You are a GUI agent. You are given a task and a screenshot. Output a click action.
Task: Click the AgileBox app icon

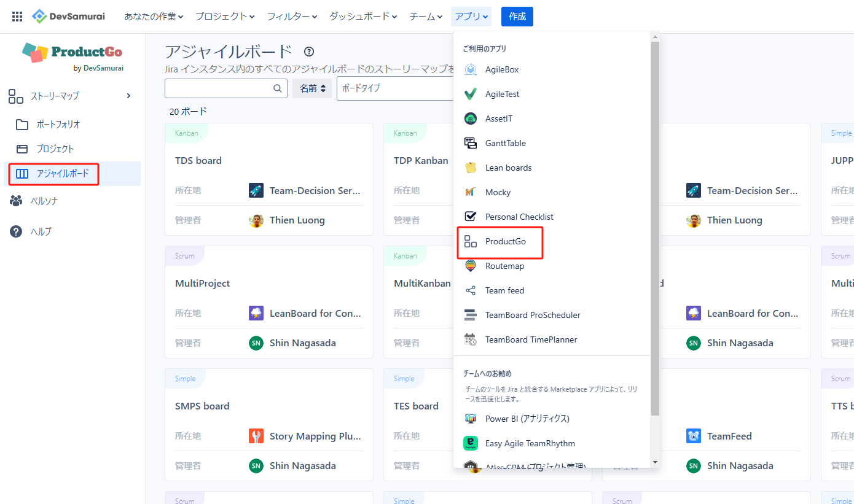471,69
